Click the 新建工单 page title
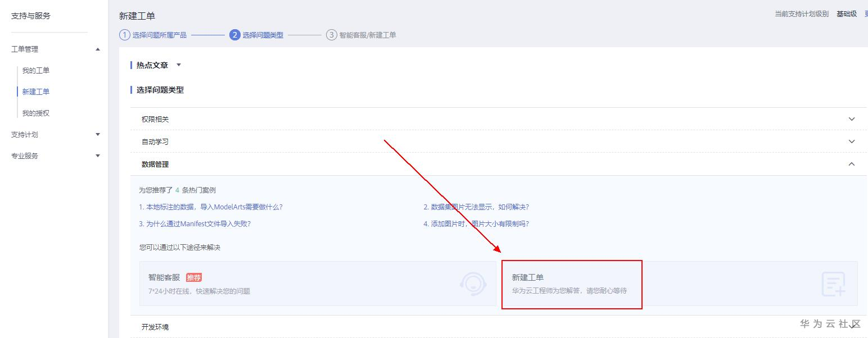This screenshot has width=868, height=338. (137, 16)
